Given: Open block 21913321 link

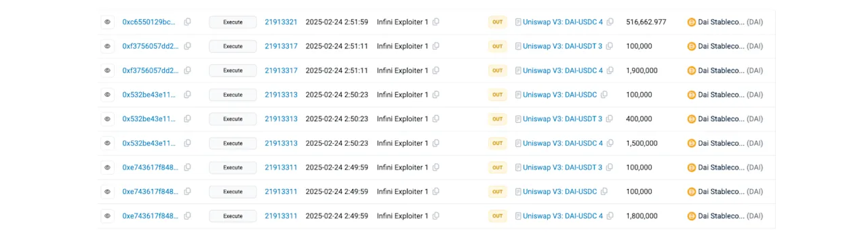Looking at the screenshot, I should (281, 22).
